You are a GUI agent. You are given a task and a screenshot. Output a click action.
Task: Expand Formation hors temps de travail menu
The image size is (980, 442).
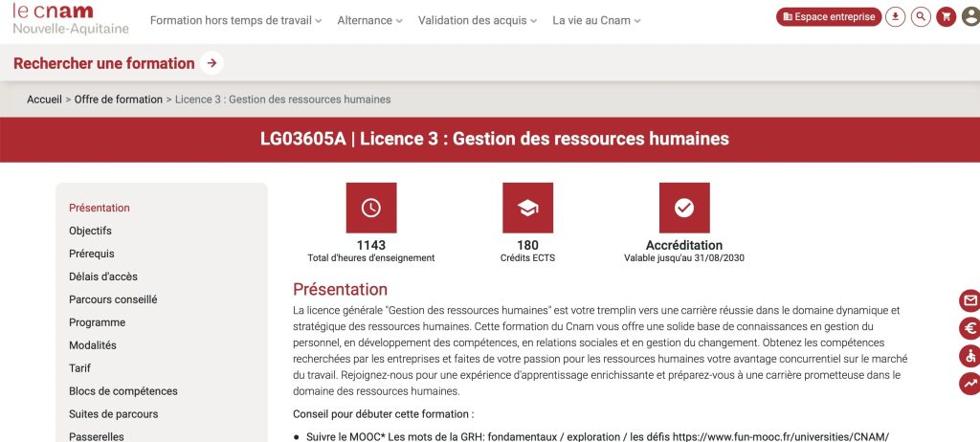pyautogui.click(x=235, y=21)
